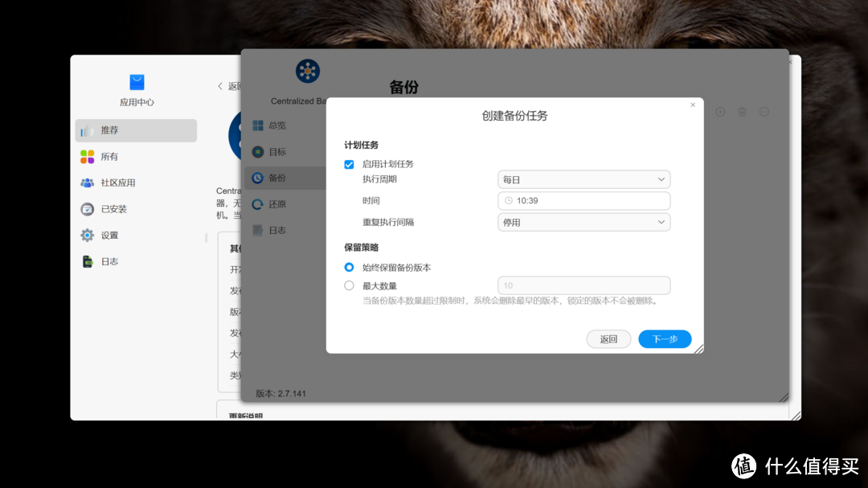Click the 下一步 next step button

665,338
